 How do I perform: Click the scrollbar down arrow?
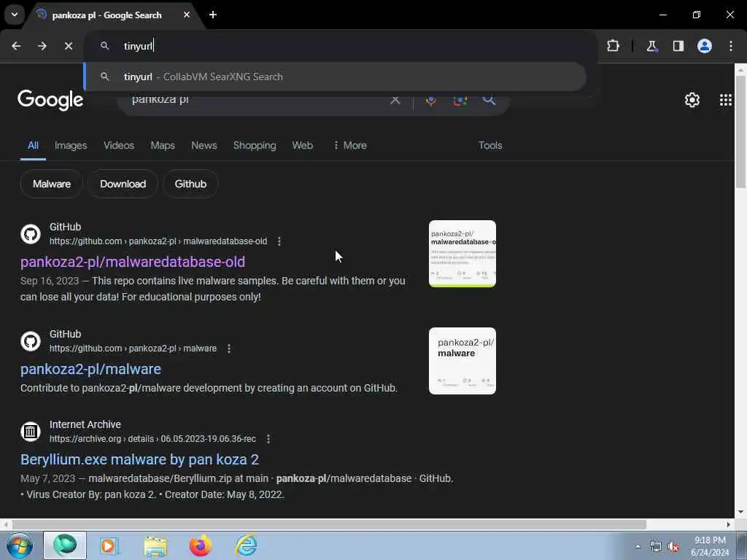pos(740,512)
